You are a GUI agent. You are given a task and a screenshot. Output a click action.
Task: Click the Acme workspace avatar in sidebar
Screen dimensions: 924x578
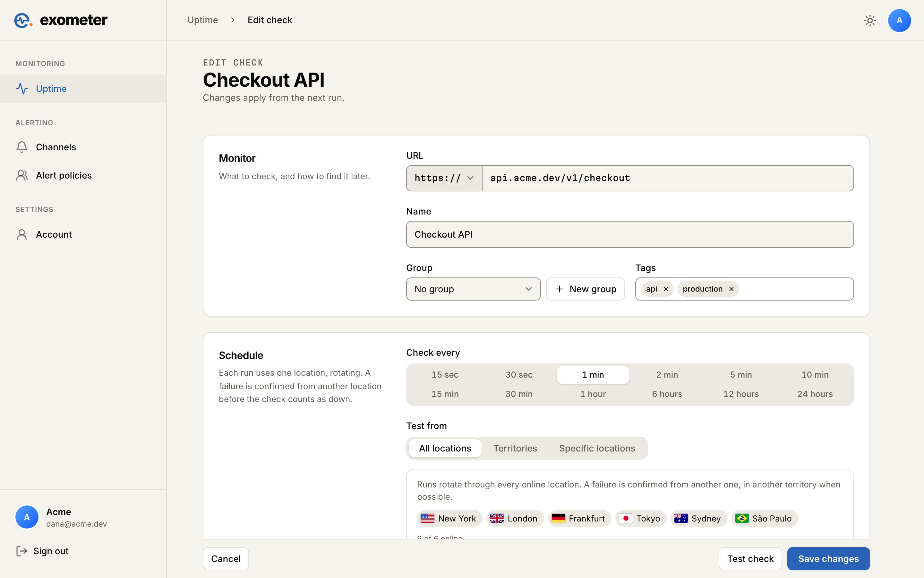(x=27, y=517)
